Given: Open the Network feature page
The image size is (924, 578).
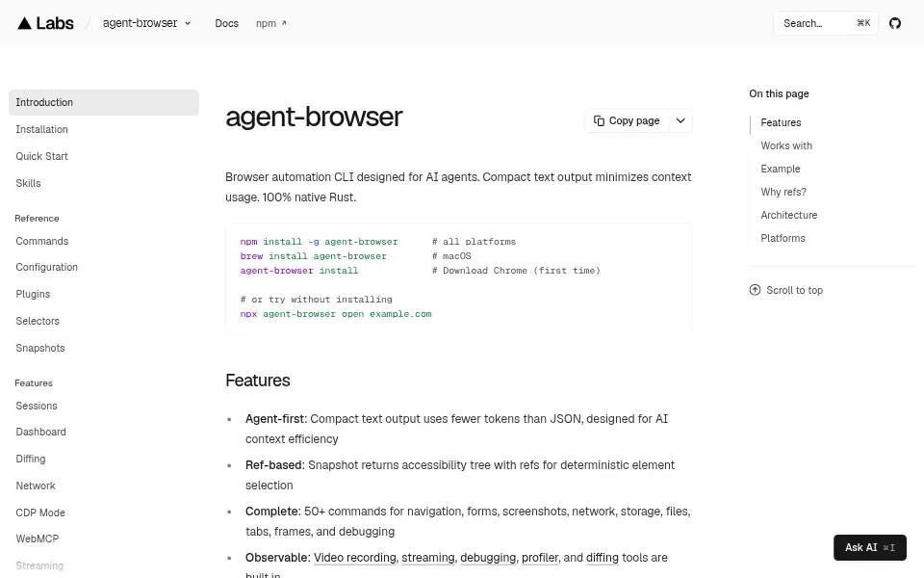Looking at the screenshot, I should (36, 486).
